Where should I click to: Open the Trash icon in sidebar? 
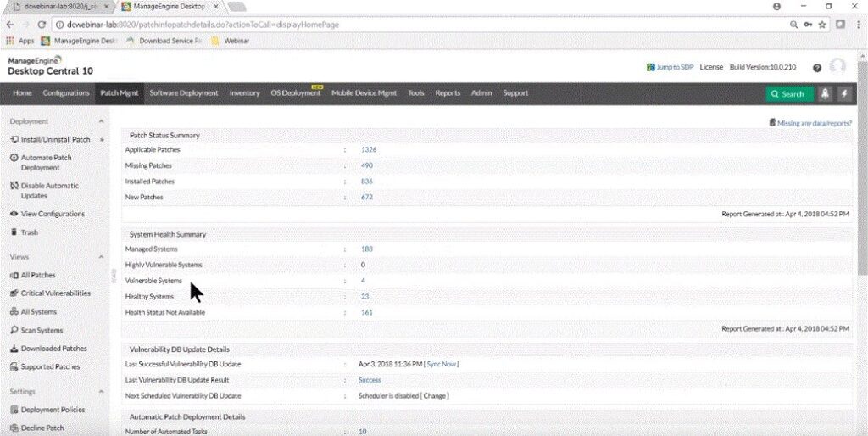[x=14, y=232]
